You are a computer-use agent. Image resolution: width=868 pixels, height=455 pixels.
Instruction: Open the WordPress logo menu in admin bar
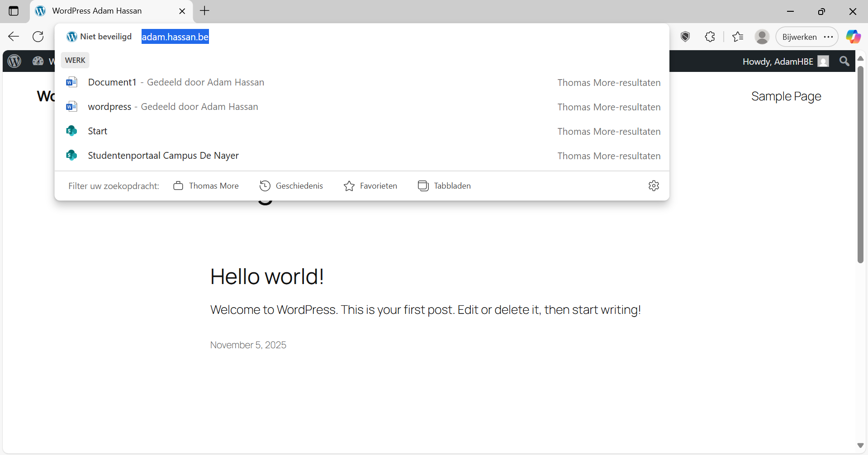coord(14,61)
